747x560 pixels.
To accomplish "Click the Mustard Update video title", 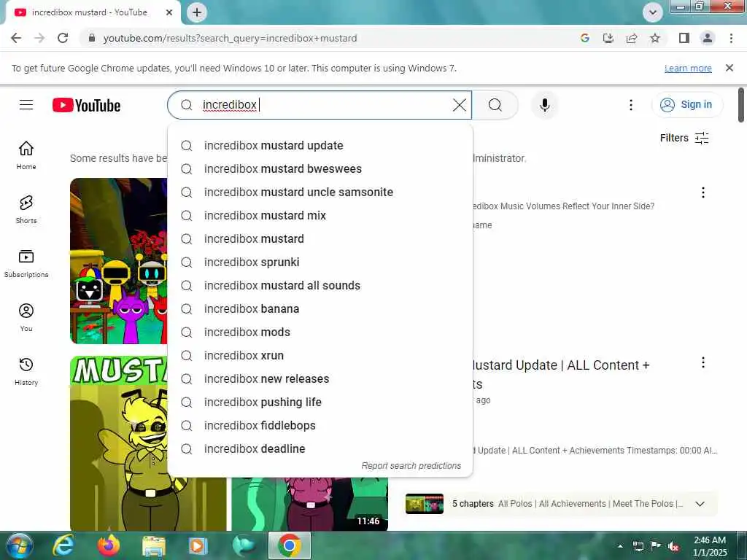I will click(x=560, y=374).
